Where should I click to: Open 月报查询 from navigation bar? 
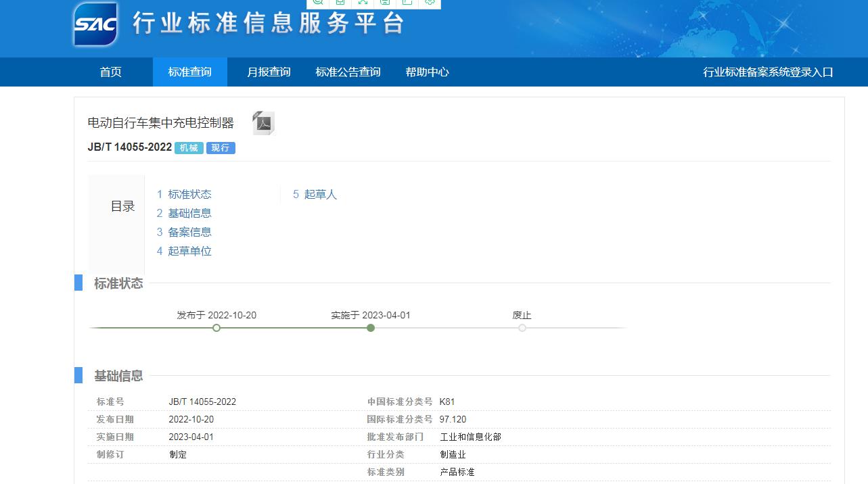click(269, 72)
